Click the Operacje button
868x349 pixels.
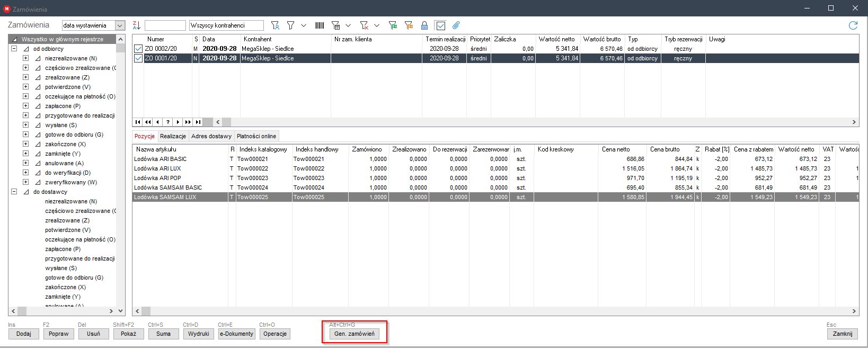click(275, 334)
